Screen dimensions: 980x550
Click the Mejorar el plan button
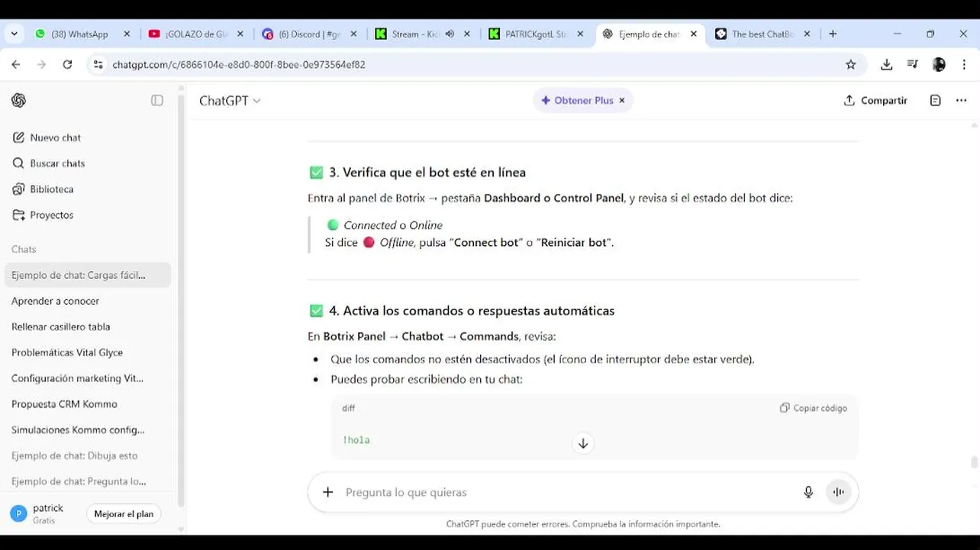tap(124, 514)
